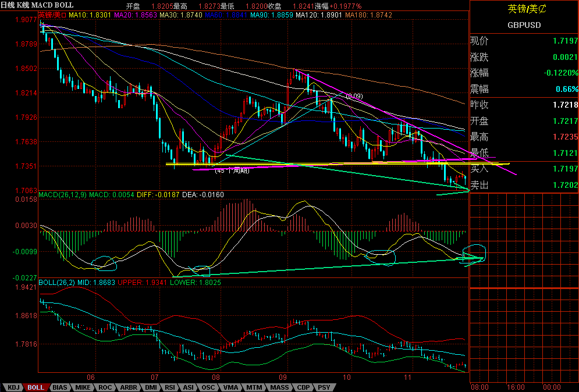Switch to the KDJ indicator tab
Viewport: 579px width, 392px height.
[13, 387]
